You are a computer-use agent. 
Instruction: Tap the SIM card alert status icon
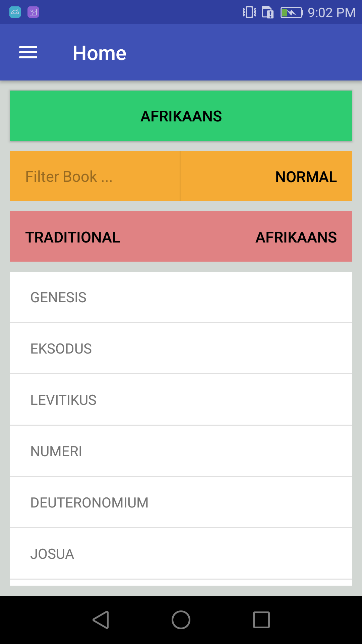[267, 12]
